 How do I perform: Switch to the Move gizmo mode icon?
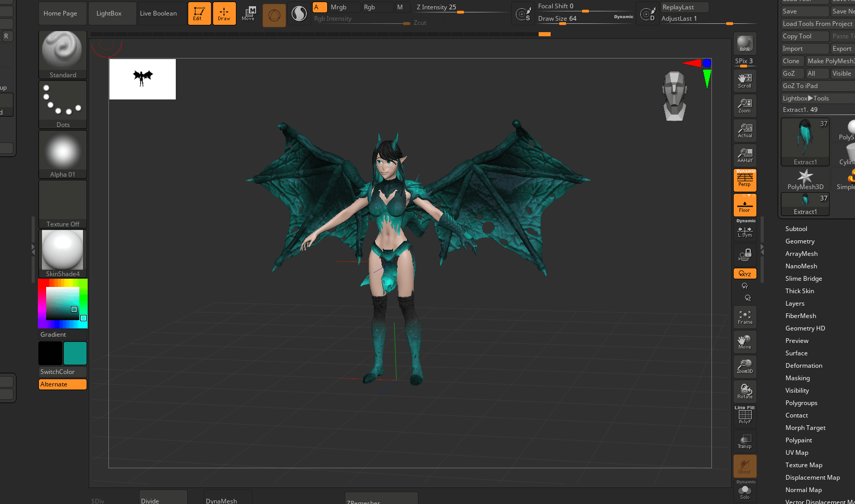point(248,13)
